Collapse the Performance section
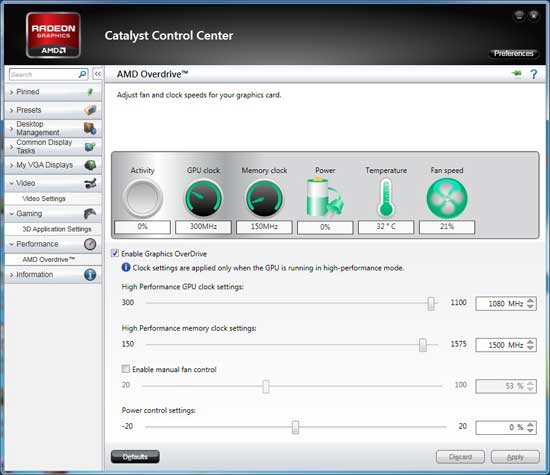 [x=11, y=244]
